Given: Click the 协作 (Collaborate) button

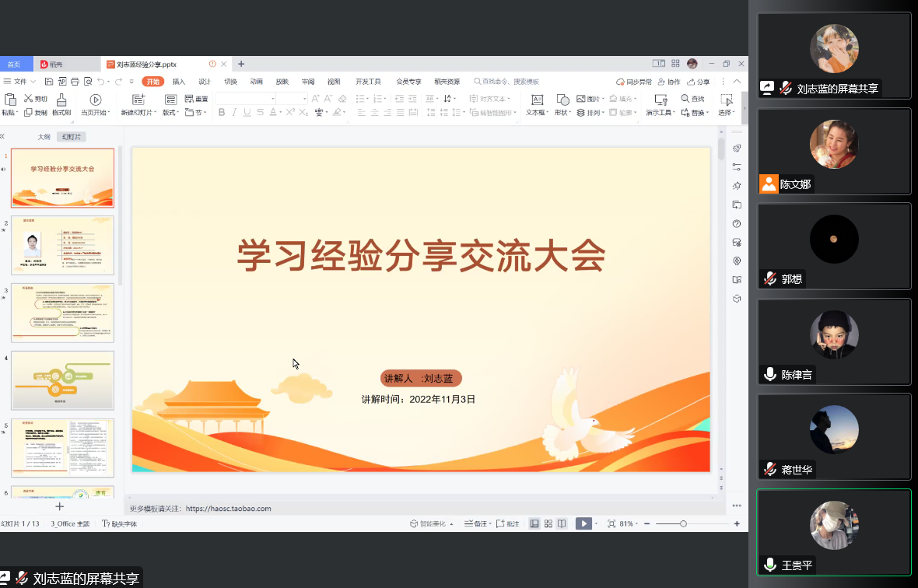Looking at the screenshot, I should click(x=669, y=82).
